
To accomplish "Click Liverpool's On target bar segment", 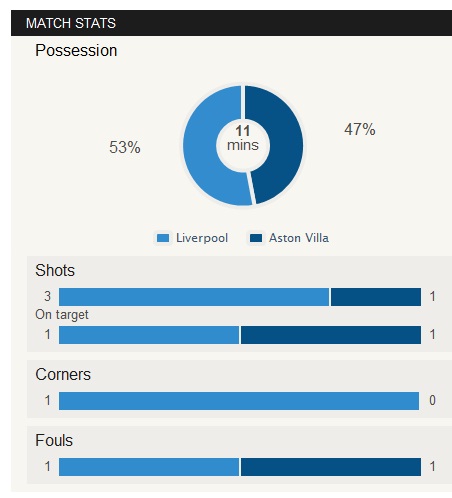I will (149, 335).
